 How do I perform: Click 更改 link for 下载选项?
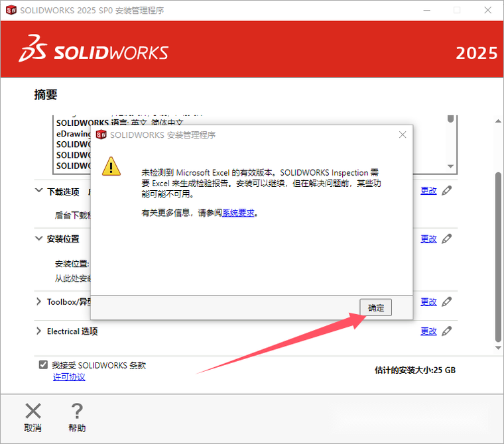click(428, 191)
